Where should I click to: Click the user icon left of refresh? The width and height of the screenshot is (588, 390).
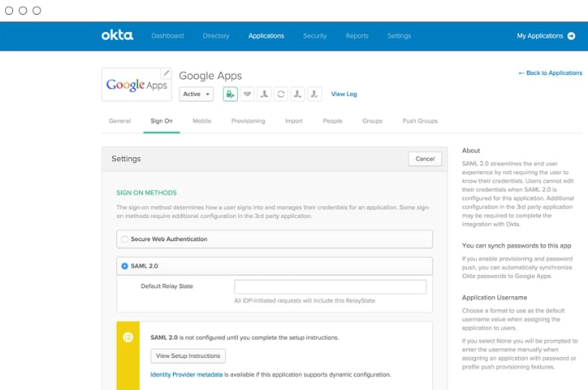[x=264, y=94]
